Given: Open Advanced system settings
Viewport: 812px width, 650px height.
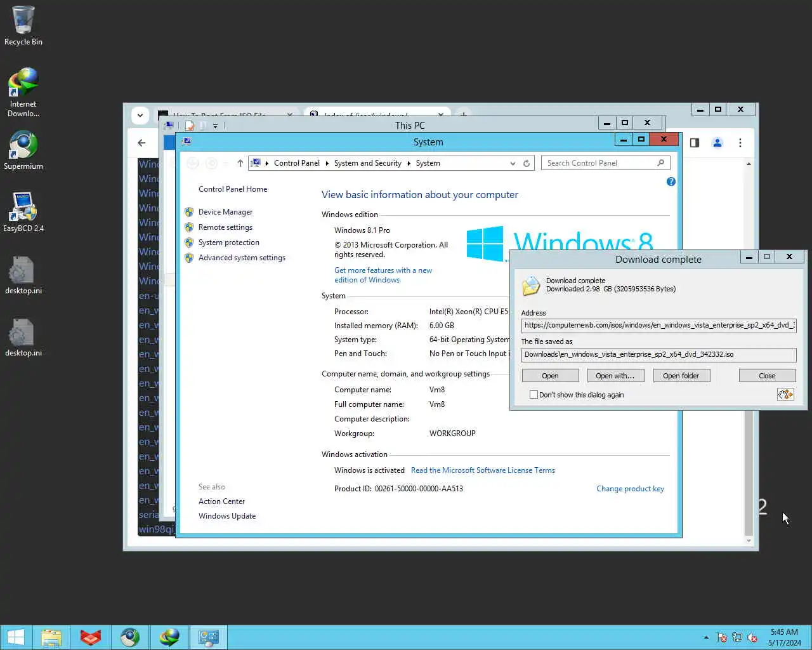Looking at the screenshot, I should [242, 258].
